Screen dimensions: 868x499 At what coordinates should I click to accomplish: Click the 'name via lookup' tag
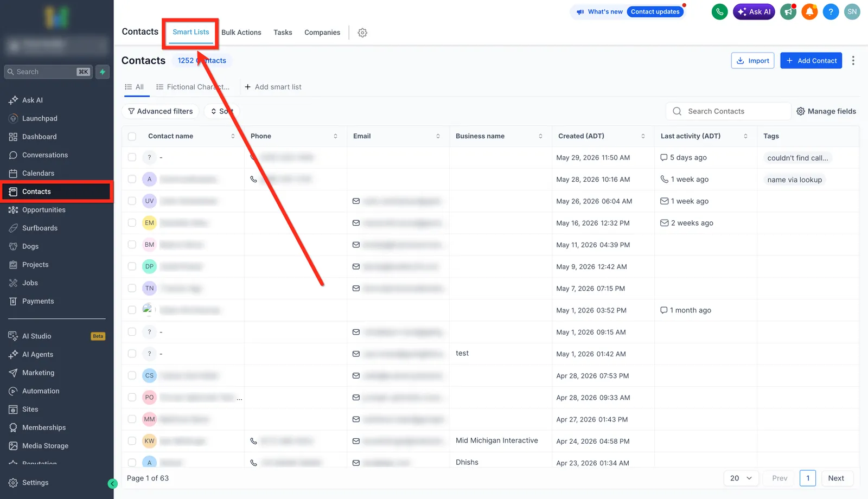coord(794,180)
